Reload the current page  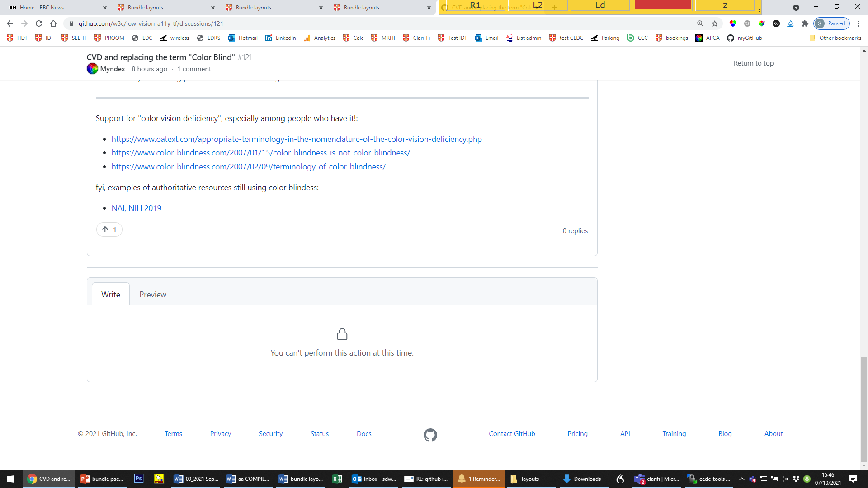39,23
